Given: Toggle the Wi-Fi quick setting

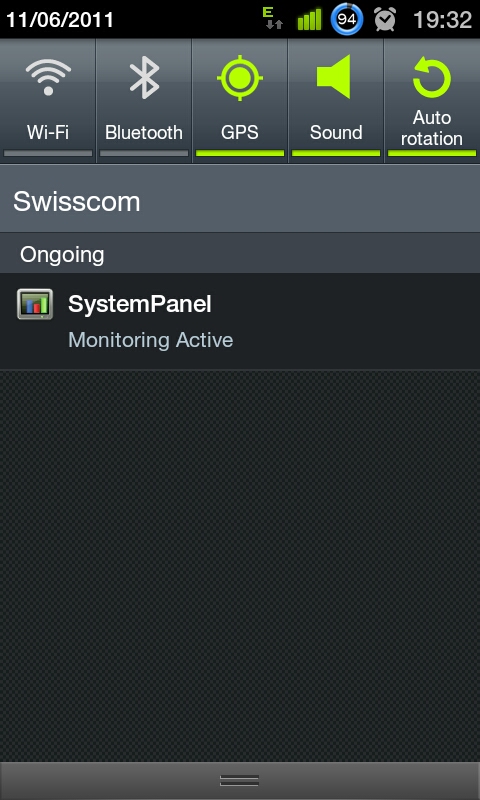Looking at the screenshot, I should tap(48, 101).
